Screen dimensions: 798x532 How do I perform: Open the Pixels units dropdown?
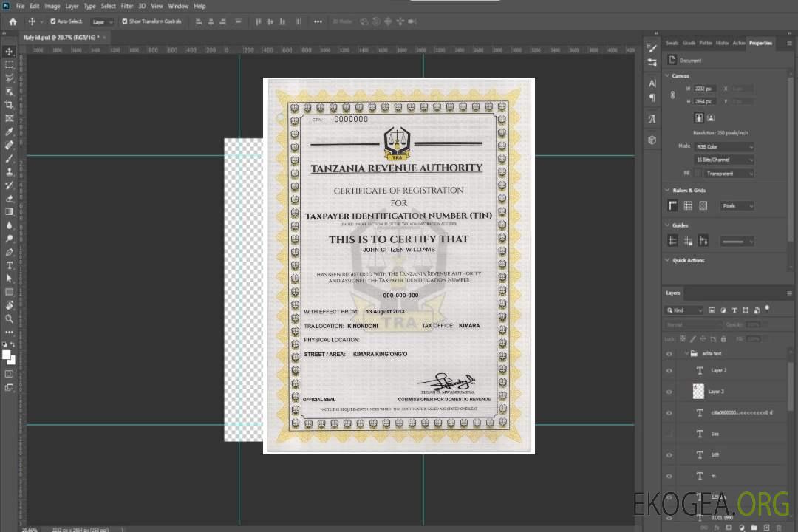737,206
